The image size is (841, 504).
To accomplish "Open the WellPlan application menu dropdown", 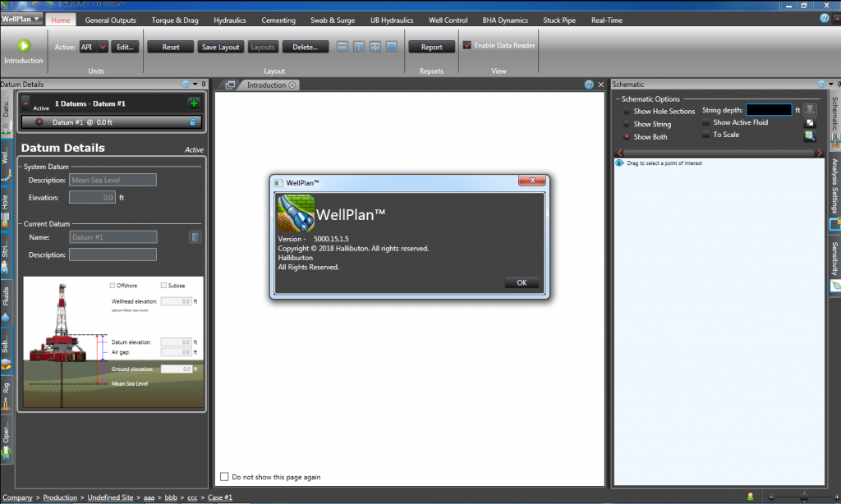I will click(x=21, y=19).
